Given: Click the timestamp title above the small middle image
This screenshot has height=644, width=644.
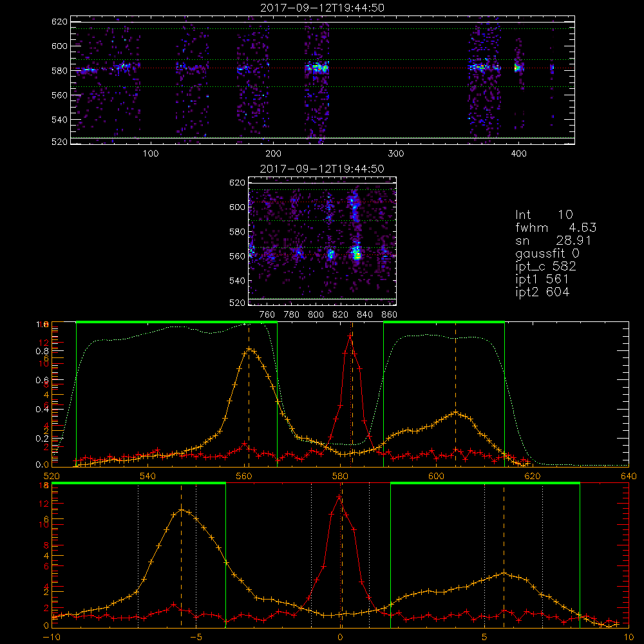Looking at the screenshot, I should [x=322, y=169].
